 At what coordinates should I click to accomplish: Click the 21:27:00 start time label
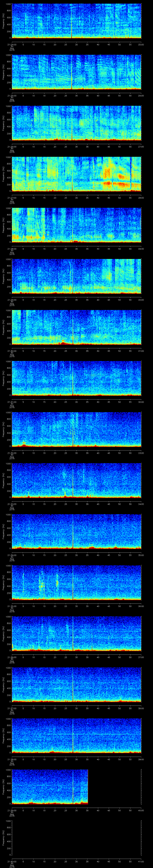click(x=12, y=198)
